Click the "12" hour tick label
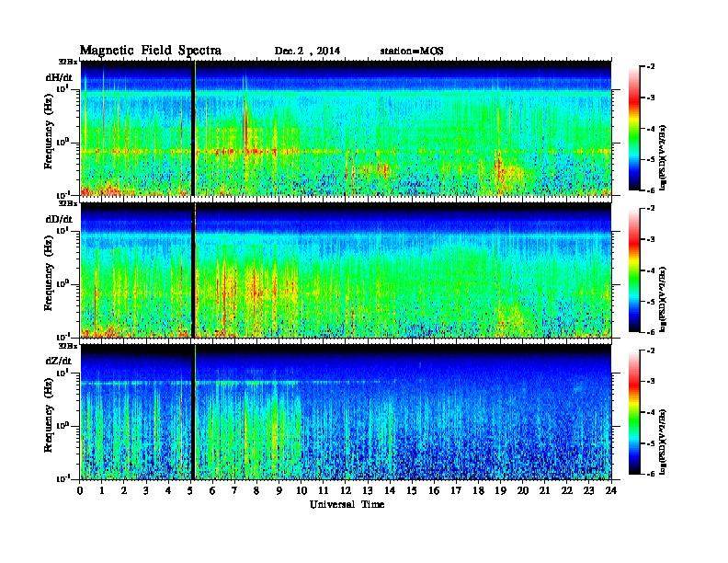This screenshot has height=563, width=728. [346, 490]
